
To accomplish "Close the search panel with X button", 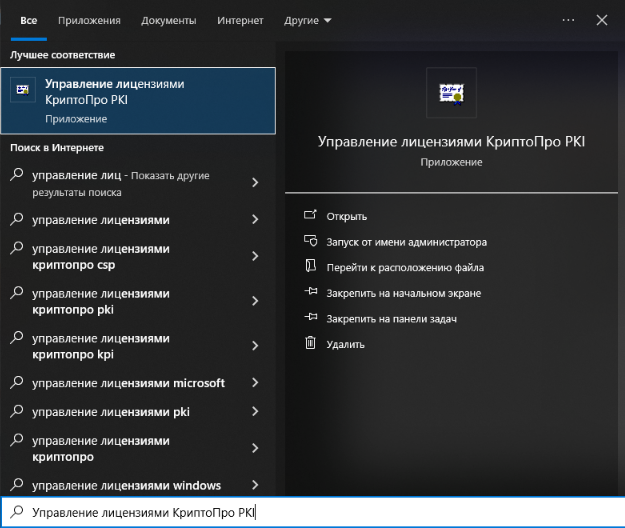I will (602, 20).
